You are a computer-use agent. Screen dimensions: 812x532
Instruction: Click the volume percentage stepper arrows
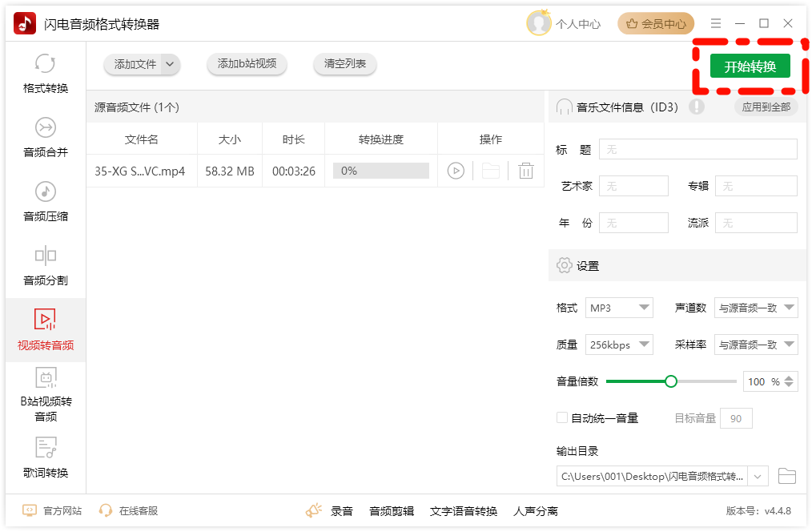click(x=789, y=381)
